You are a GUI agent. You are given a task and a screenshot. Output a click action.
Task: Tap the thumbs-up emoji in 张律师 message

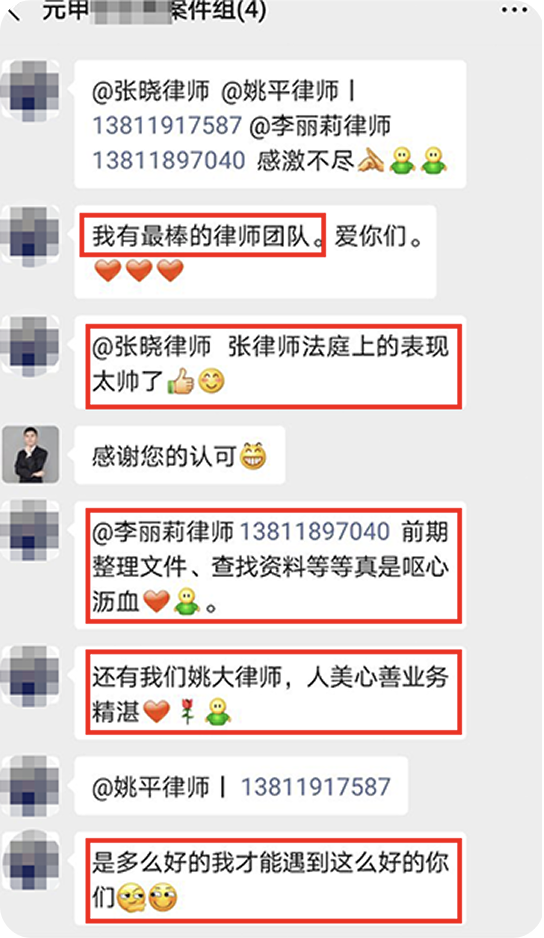click(181, 380)
